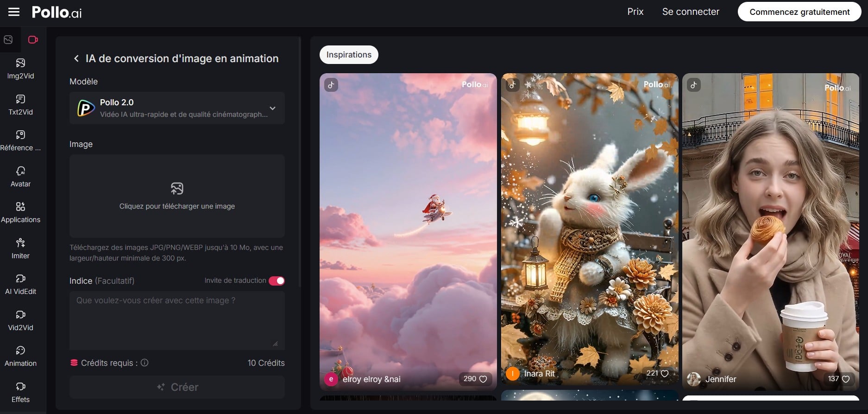Screen dimensions: 868x414
Task: Open the Imiter tool
Action: [20, 248]
